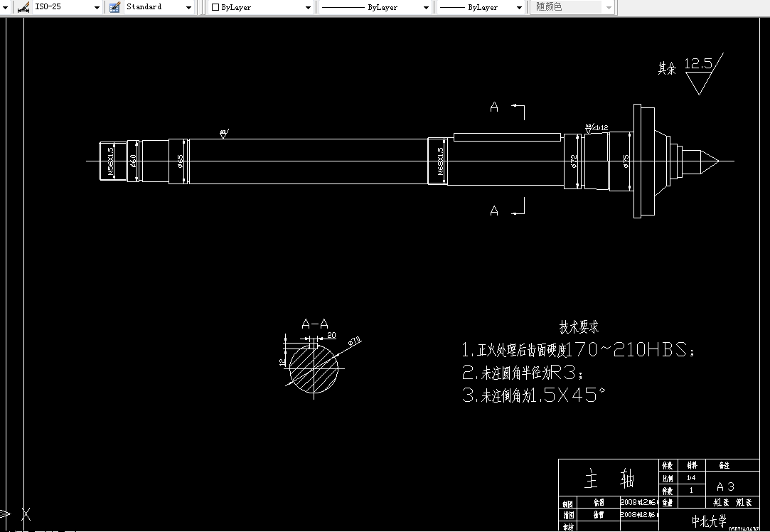Viewport: 770px width, 532px height.
Task: Open the ByLayer color control dropdown
Action: click(x=308, y=7)
